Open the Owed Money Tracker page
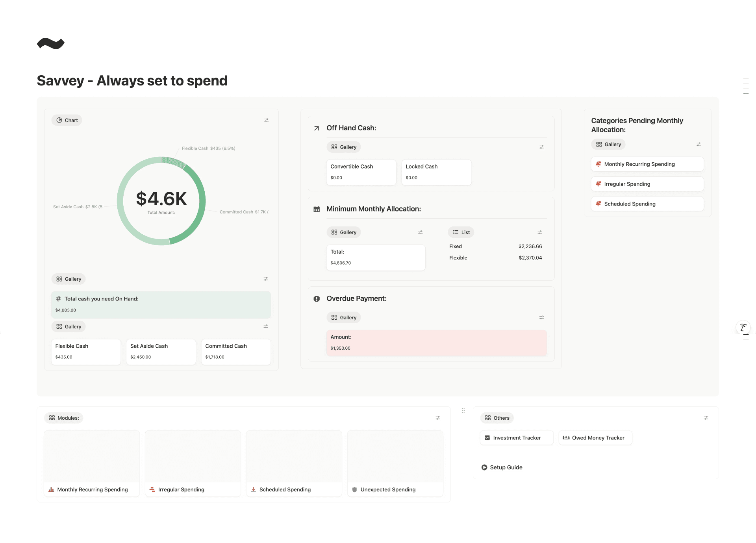Screen dimensions: 756x543 click(595, 438)
